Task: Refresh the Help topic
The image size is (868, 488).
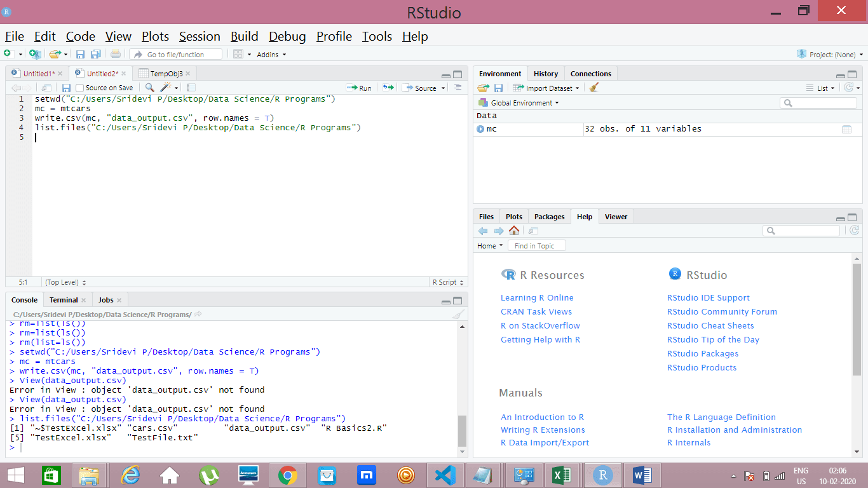Action: coord(854,231)
